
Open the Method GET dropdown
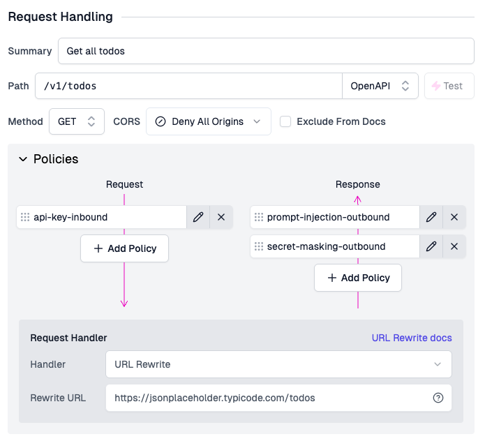[x=77, y=121]
